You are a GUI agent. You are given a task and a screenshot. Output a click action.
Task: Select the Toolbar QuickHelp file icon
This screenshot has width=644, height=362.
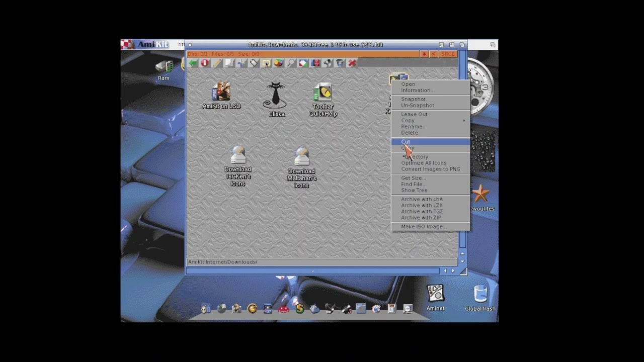tap(323, 100)
